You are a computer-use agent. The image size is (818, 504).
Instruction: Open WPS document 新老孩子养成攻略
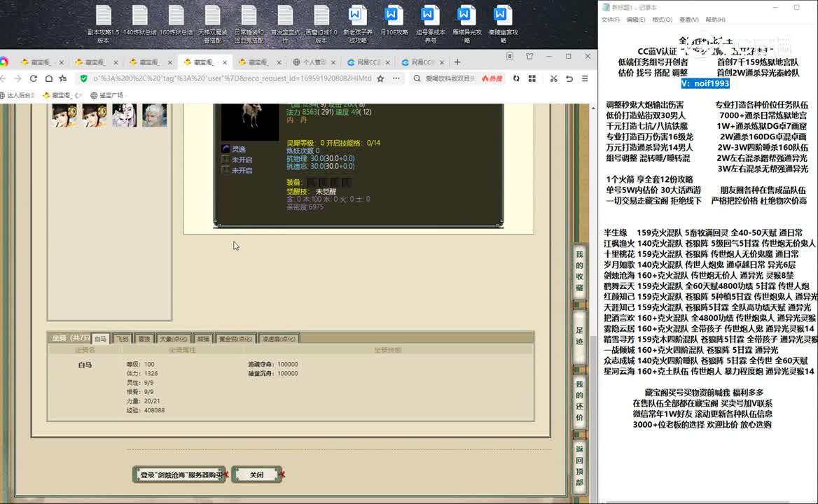point(358,24)
